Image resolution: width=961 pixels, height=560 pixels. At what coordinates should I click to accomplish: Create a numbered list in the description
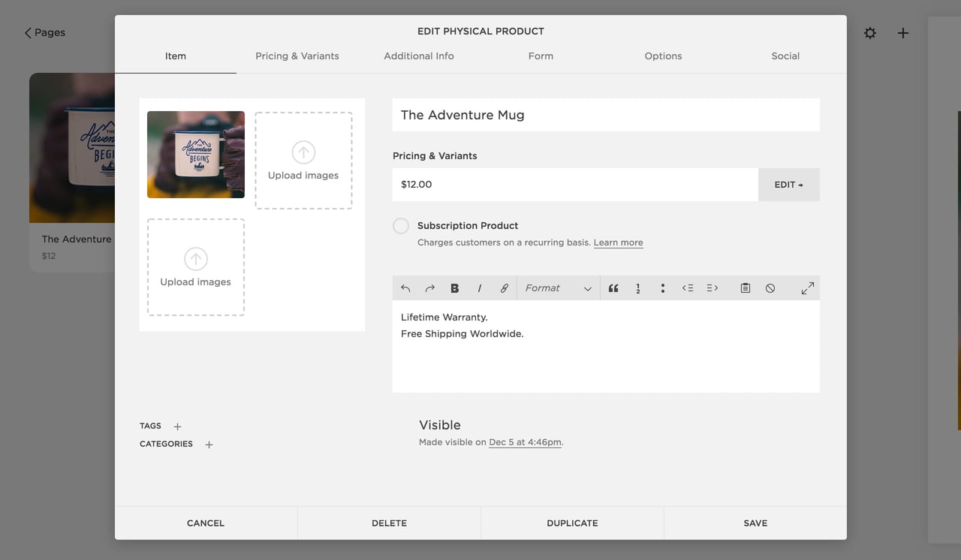tap(637, 288)
